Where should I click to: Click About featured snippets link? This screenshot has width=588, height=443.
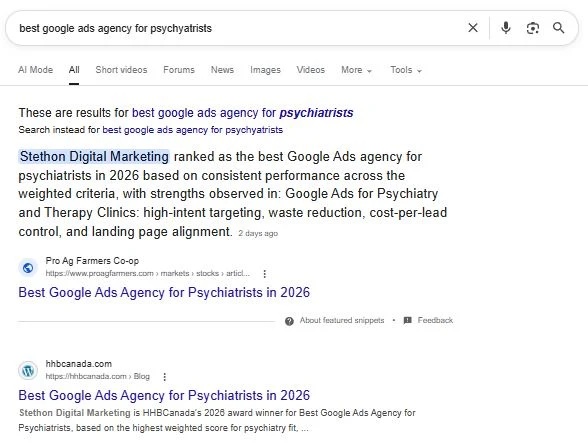pyautogui.click(x=342, y=320)
